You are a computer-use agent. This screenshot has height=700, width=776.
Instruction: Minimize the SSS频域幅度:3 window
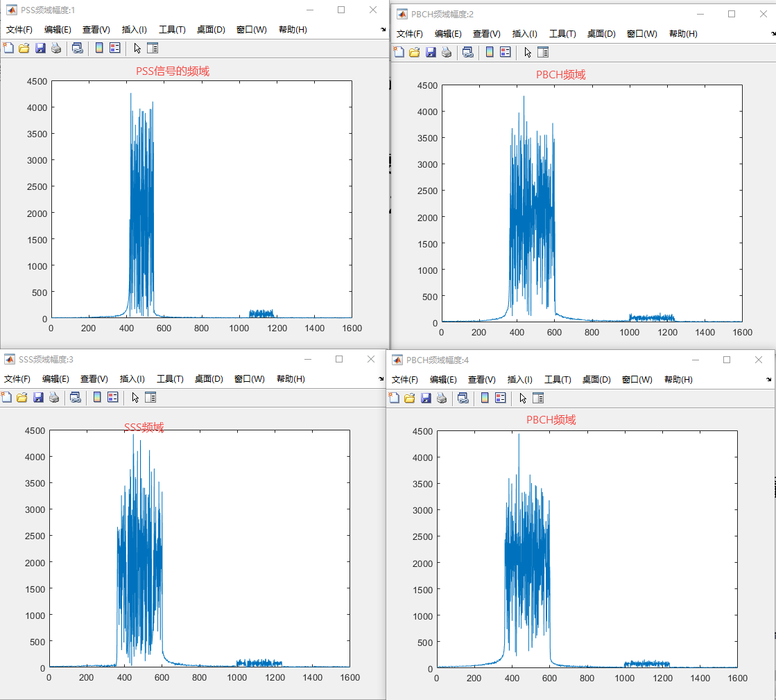coord(308,359)
